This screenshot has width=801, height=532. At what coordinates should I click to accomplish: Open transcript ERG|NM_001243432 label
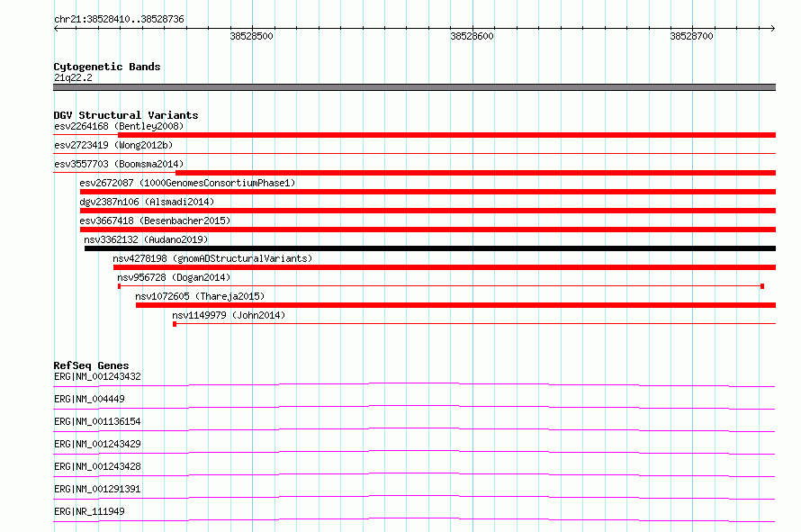pyautogui.click(x=97, y=376)
